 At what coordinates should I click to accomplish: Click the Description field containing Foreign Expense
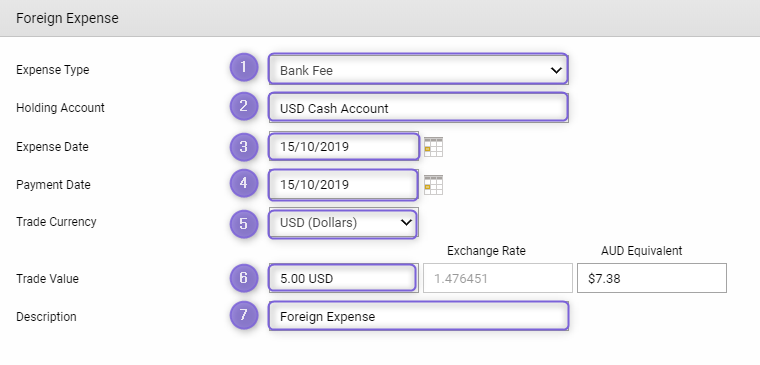[418, 316]
